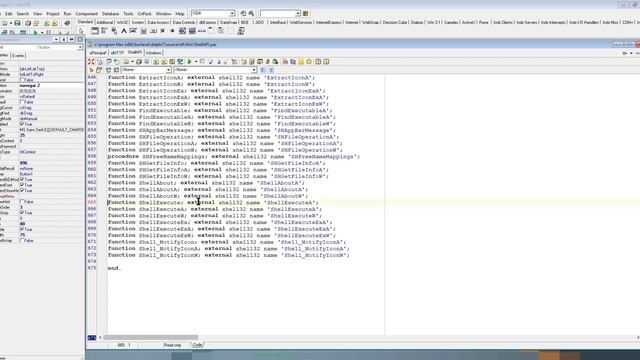Toggle the WordWrap False checkbox

(22, 240)
